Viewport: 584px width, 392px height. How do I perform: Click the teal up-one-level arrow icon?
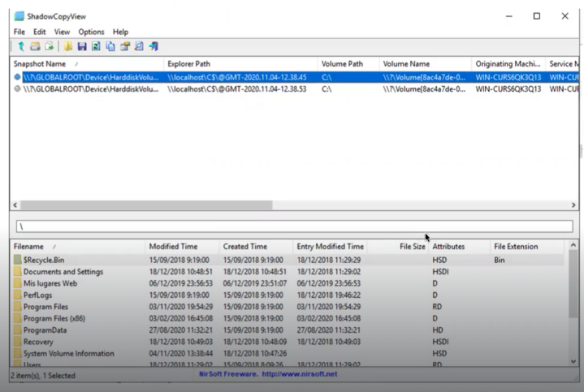tap(21, 46)
